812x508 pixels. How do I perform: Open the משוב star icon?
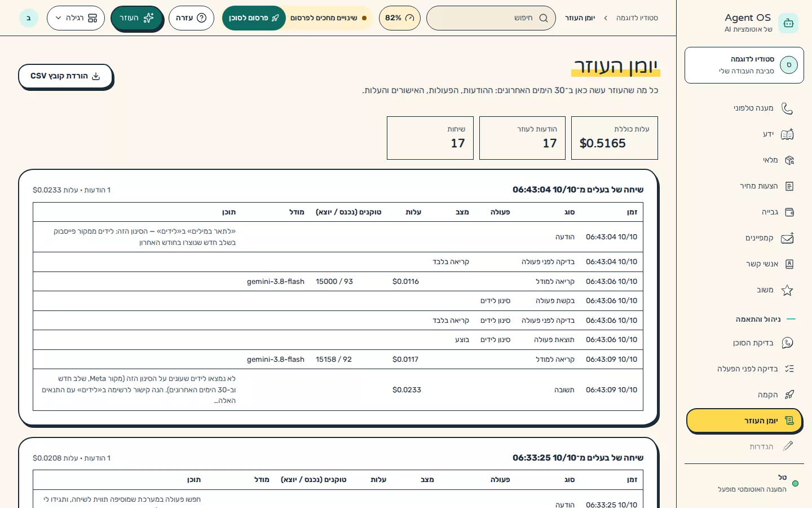click(x=787, y=290)
